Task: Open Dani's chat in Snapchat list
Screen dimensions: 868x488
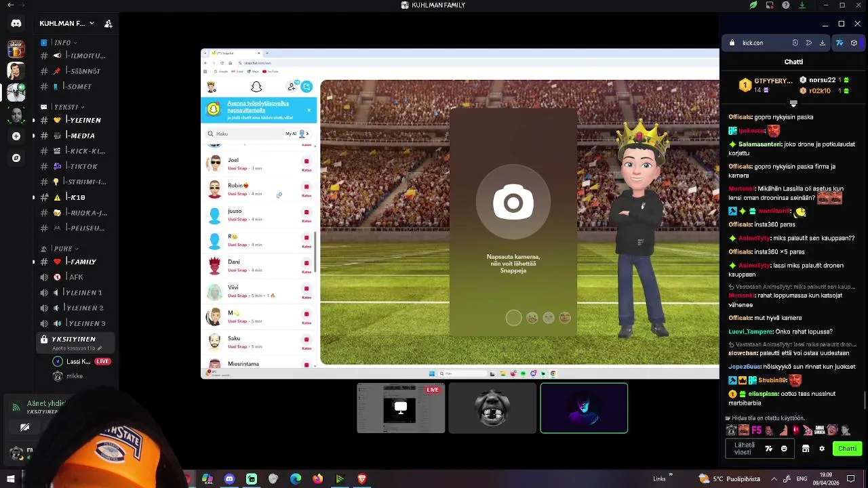Action: [x=258, y=266]
